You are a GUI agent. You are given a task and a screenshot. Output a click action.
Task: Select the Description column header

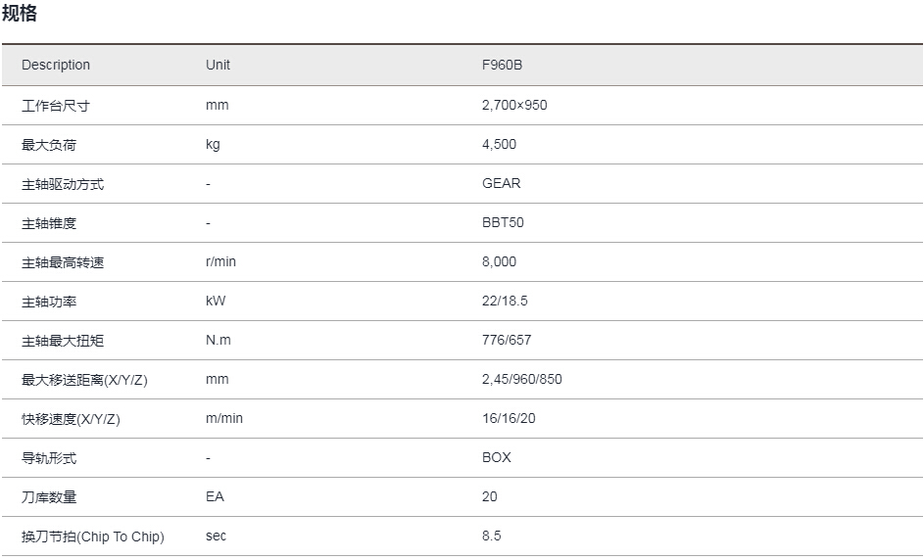pos(56,65)
